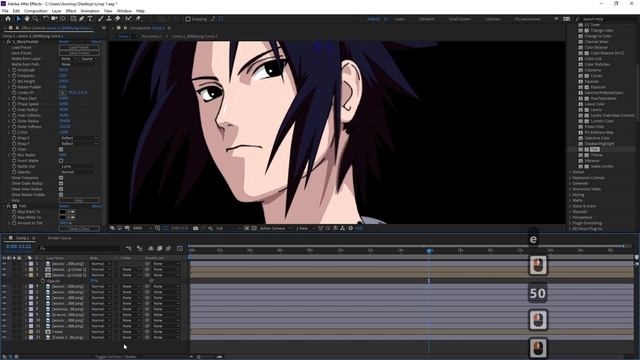Viewport: 640px width, 360px height.
Task: Select the Pen tool
Action: pyautogui.click(x=82, y=19)
